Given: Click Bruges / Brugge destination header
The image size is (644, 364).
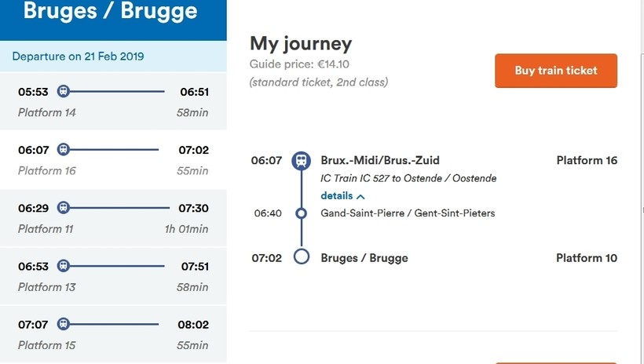Looking at the screenshot, I should (111, 12).
